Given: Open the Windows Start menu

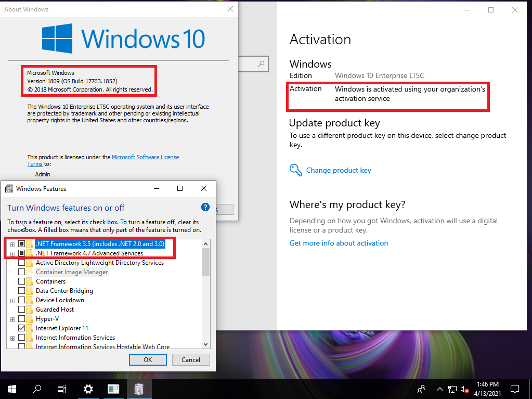Looking at the screenshot, I should 12,389.
